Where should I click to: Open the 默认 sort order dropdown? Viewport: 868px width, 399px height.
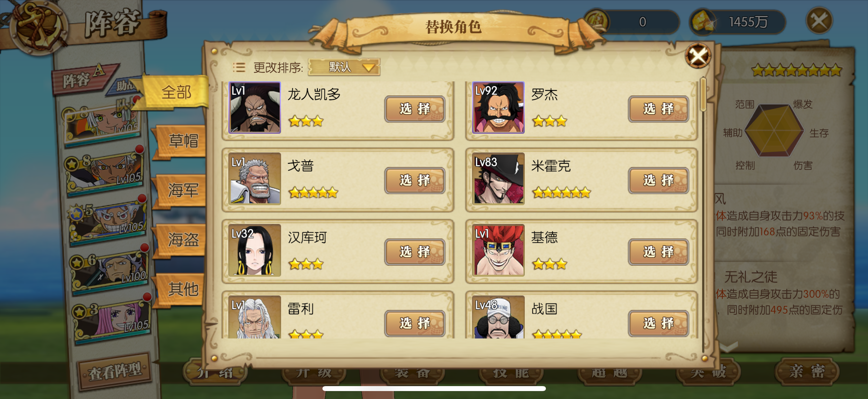344,67
